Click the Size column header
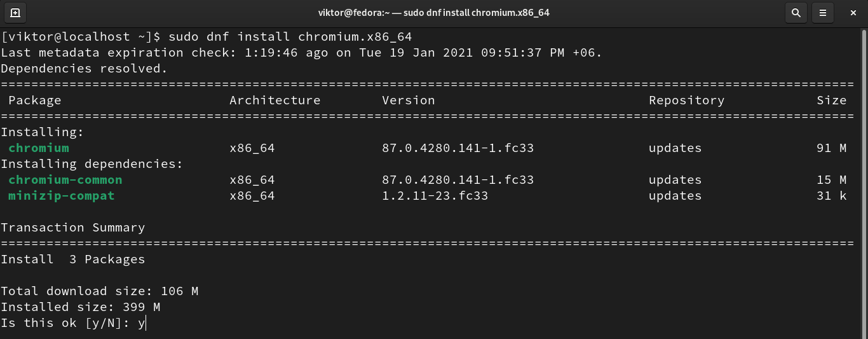Viewport: 868px width, 339px height. point(831,100)
